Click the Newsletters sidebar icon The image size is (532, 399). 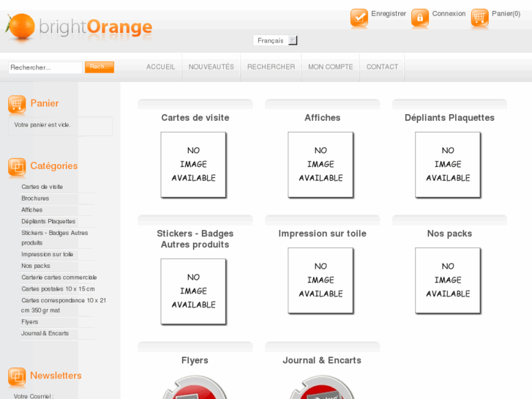(17, 376)
